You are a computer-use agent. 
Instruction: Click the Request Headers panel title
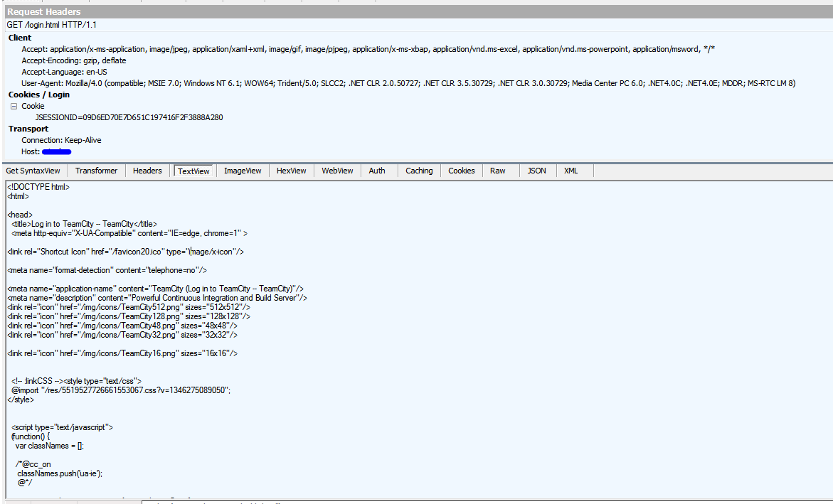(43, 11)
